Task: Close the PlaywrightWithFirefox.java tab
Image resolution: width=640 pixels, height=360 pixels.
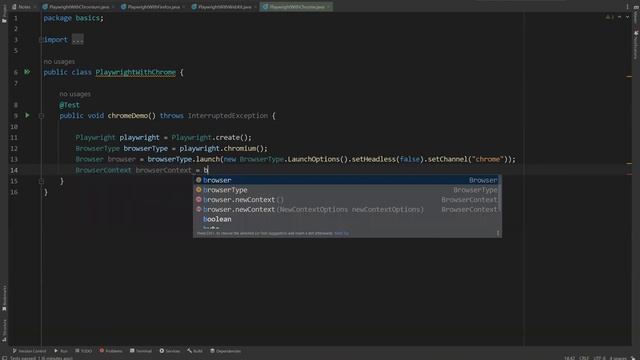Action: (x=183, y=7)
